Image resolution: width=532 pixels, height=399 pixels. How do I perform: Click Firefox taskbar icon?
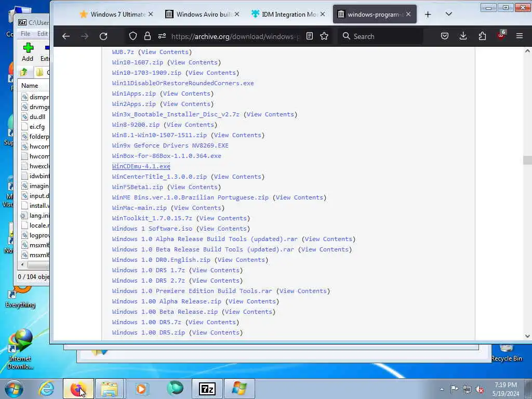[x=78, y=389]
